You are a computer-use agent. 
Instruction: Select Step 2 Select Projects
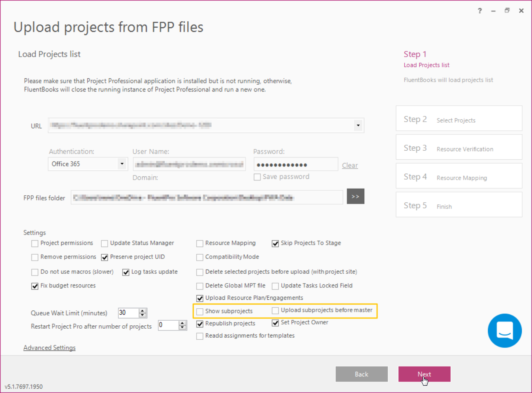coord(459,118)
